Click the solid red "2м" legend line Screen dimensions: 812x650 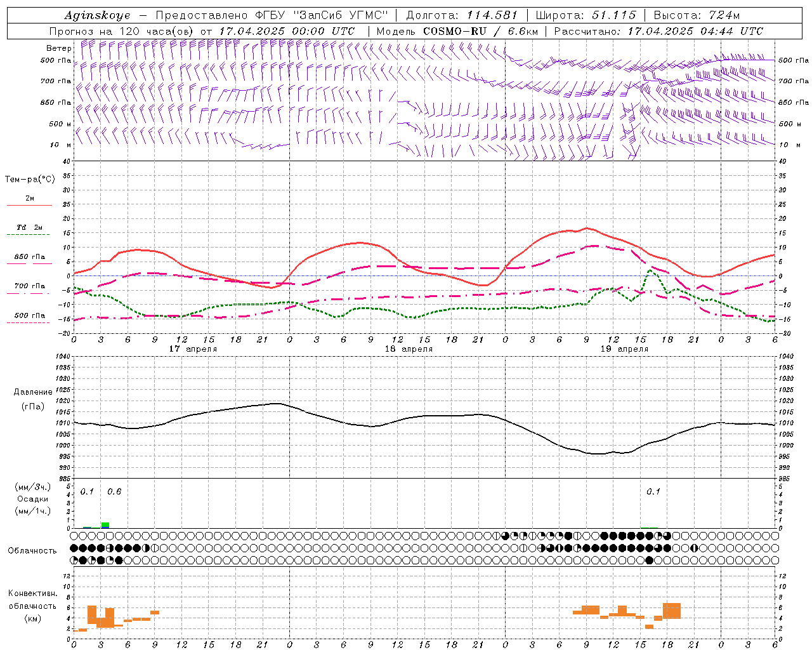click(x=29, y=205)
